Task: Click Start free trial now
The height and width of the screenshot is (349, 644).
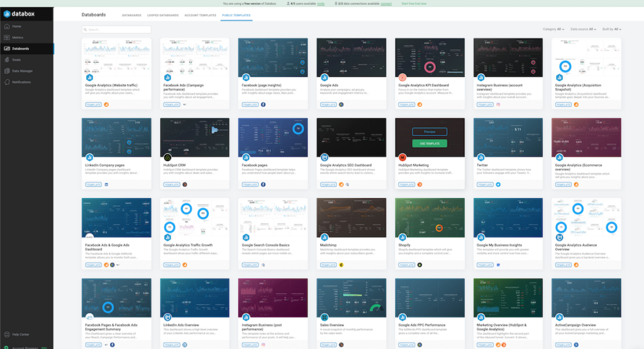Action: point(414,4)
